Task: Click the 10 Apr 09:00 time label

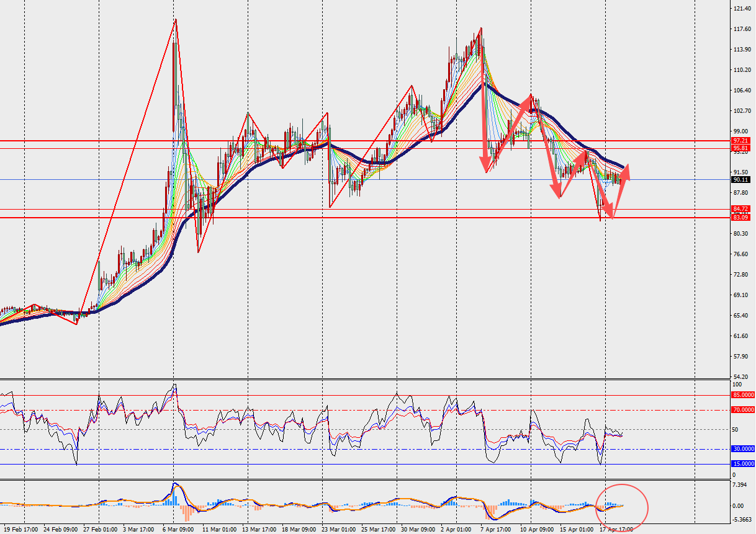Action: click(x=537, y=530)
